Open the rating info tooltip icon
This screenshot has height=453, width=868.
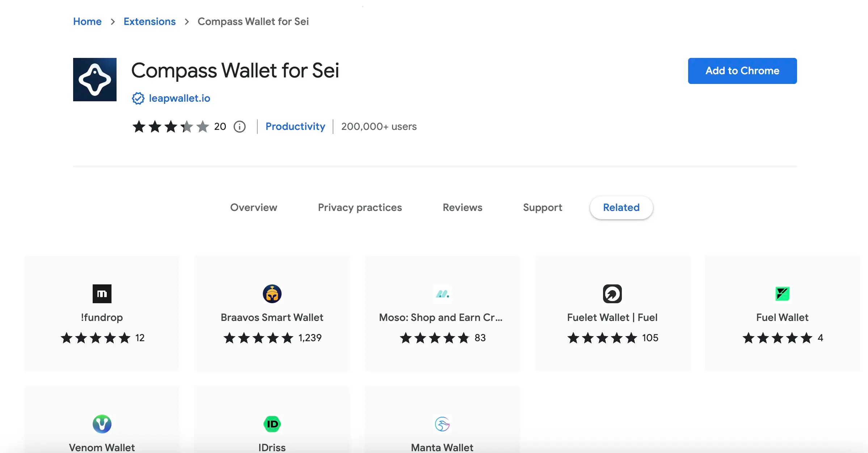(240, 127)
